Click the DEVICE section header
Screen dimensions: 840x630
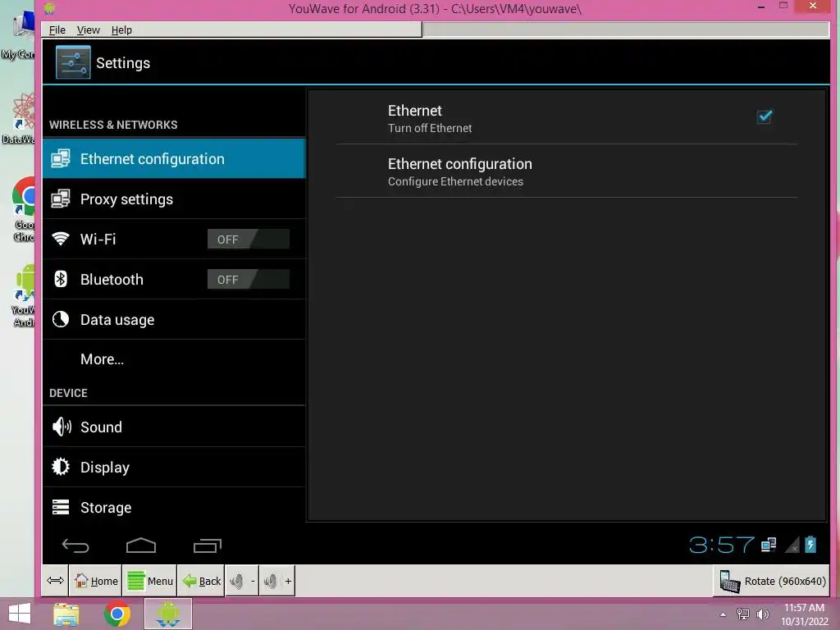[x=68, y=393]
